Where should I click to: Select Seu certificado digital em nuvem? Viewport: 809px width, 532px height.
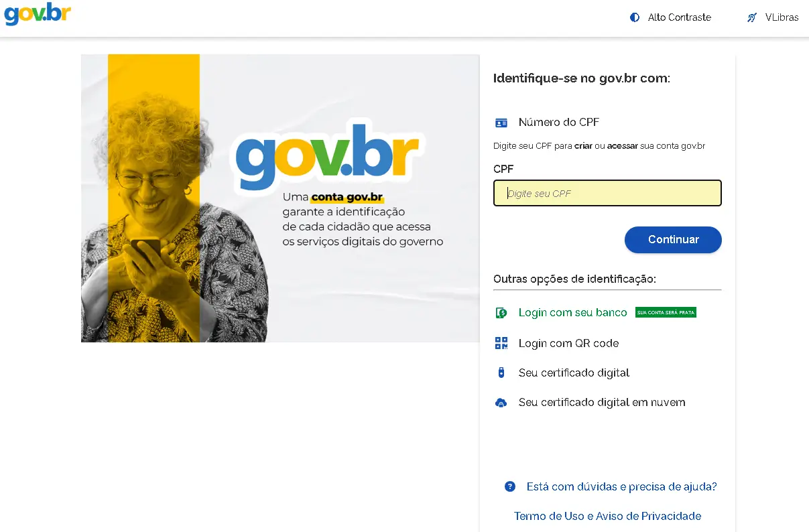click(x=602, y=402)
